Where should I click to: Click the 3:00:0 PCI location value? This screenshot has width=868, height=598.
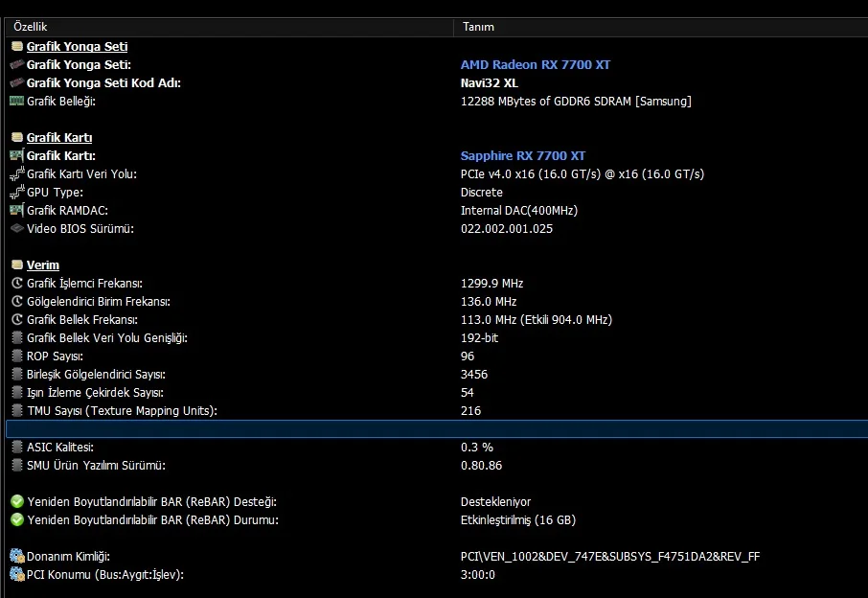[478, 575]
